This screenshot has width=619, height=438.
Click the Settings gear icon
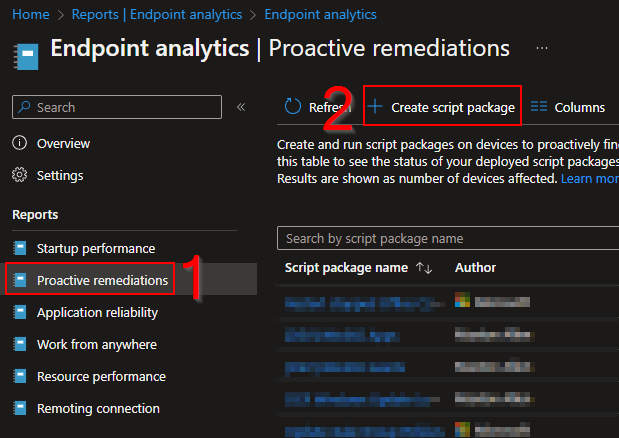coord(20,175)
